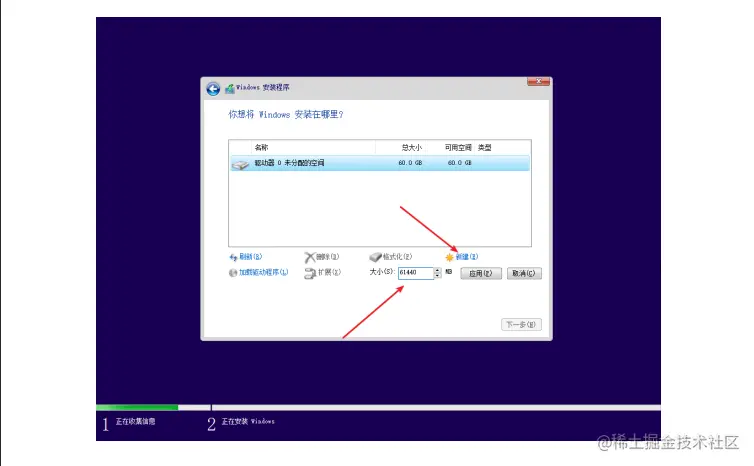Increase size with the spinner up arrow
The height and width of the screenshot is (466, 754).
click(x=437, y=270)
